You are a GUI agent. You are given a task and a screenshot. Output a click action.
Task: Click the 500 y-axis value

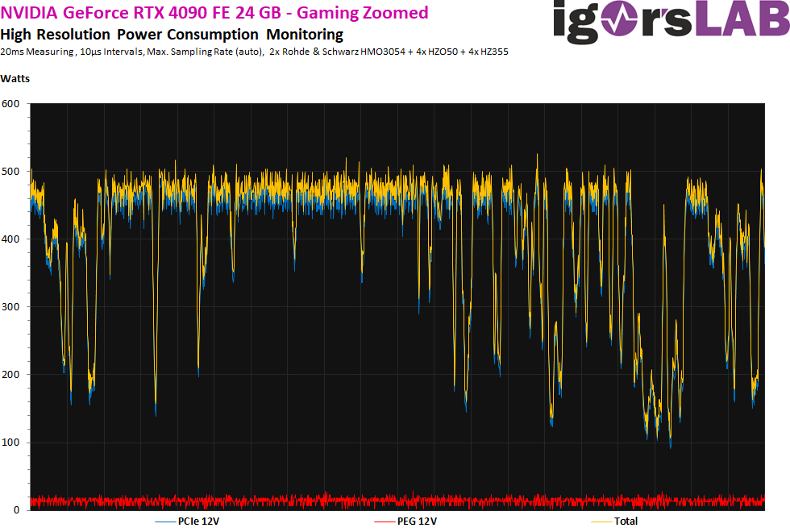tap(10, 172)
